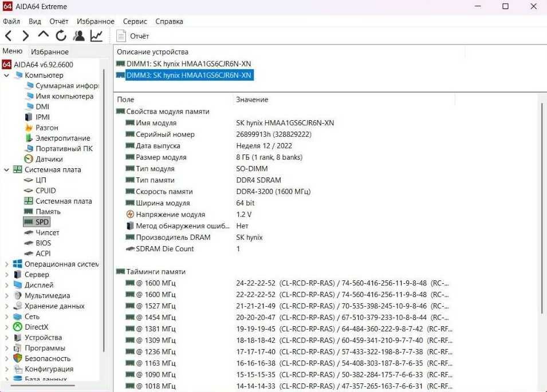547x392 pixels.
Task: Expand the Сеть tree node
Action: (x=6, y=316)
